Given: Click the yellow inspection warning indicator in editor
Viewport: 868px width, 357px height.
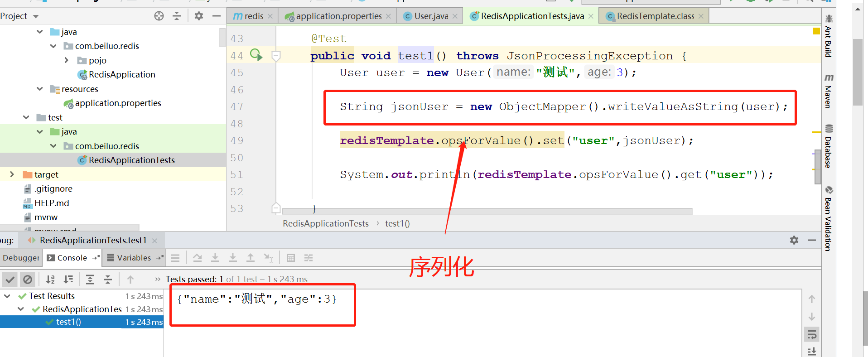Looking at the screenshot, I should pyautogui.click(x=816, y=31).
